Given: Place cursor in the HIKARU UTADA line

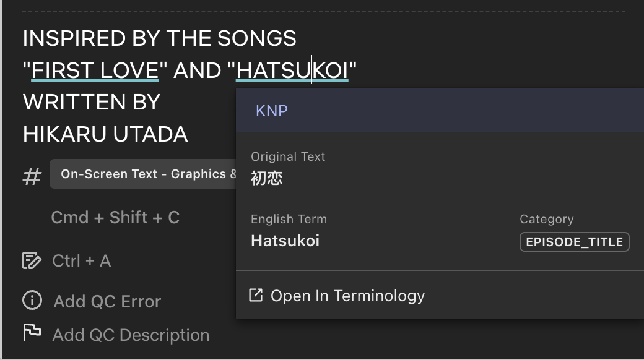Looking at the screenshot, I should tap(105, 134).
